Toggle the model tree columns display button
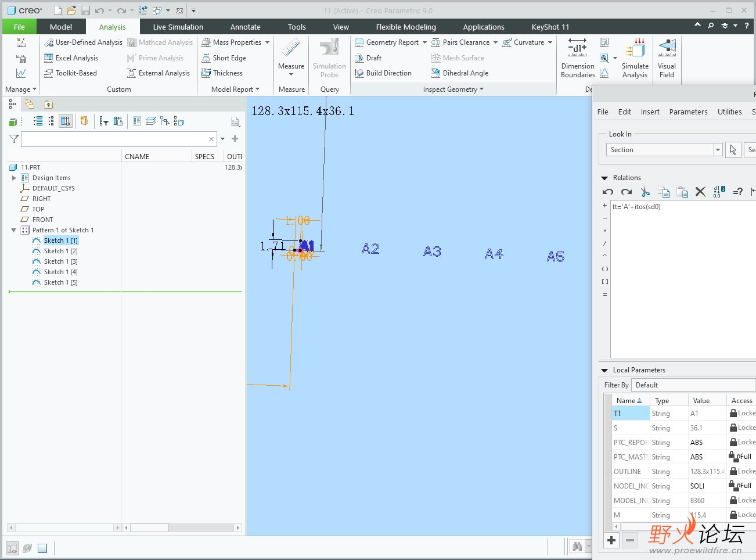The image size is (756, 560). 66,121
